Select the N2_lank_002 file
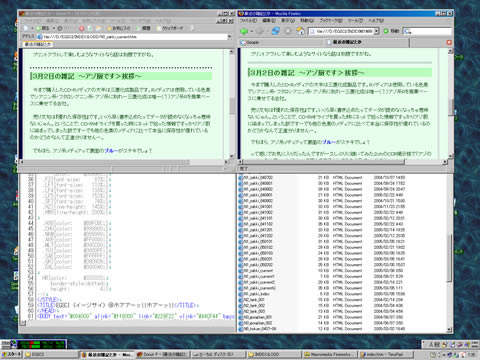480x360 pixels. [x=255, y=305]
